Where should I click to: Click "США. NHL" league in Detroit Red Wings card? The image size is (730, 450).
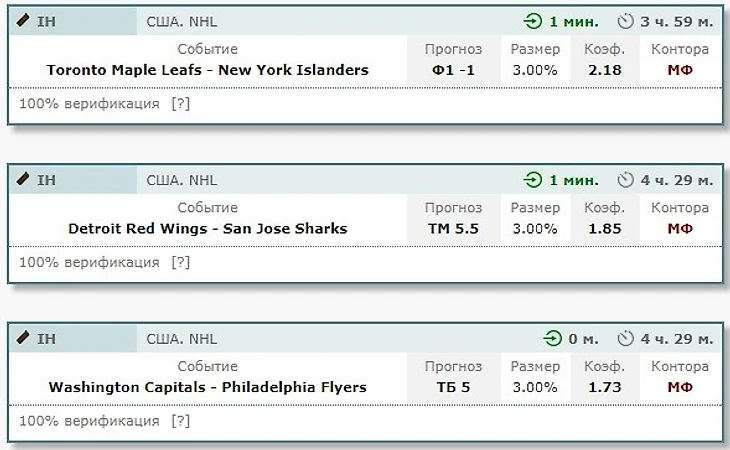pos(181,180)
